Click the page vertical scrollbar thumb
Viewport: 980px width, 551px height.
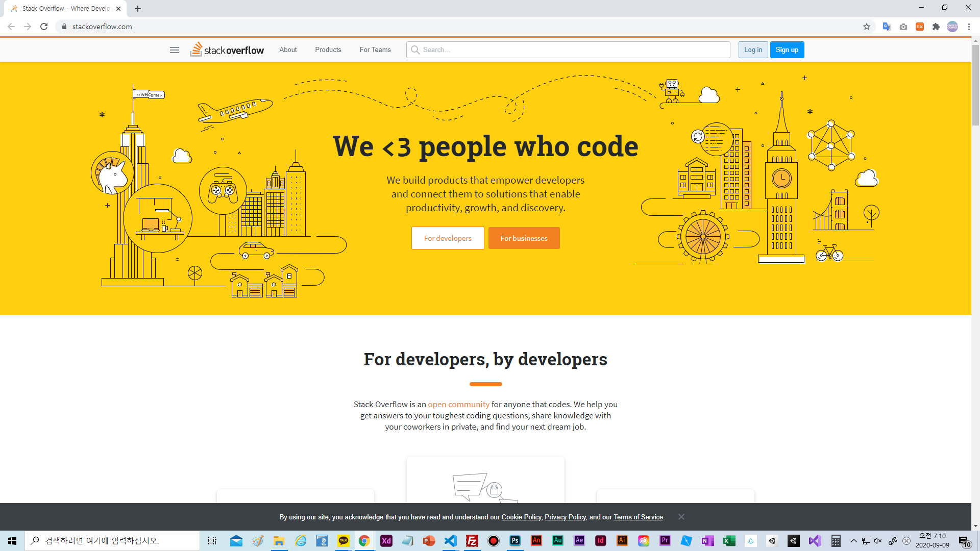(975, 85)
